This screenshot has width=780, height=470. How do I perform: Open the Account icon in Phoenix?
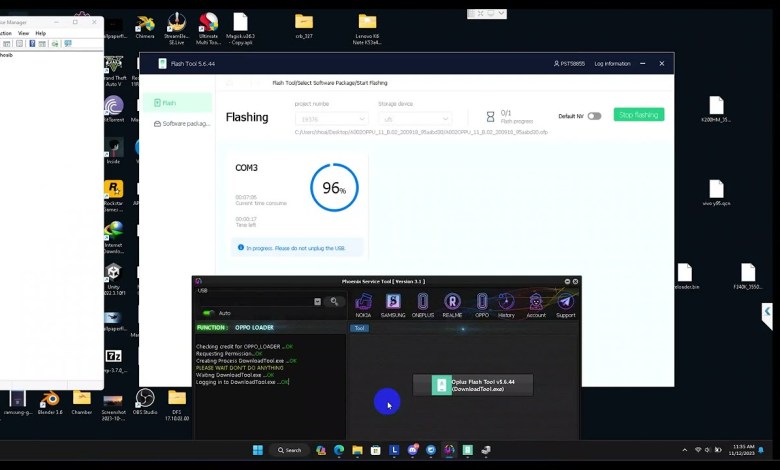(536, 302)
